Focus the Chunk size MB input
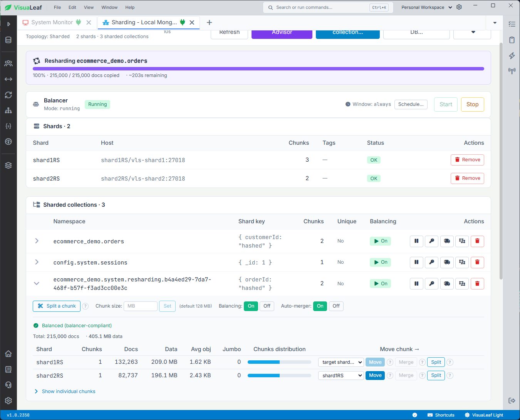The width and height of the screenshot is (520, 420). click(x=140, y=306)
